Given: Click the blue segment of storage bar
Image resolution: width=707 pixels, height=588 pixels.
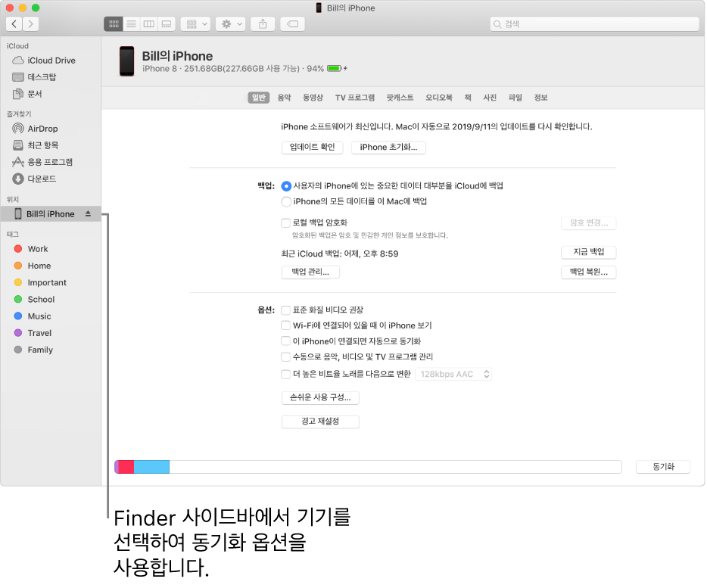Looking at the screenshot, I should click(x=151, y=467).
